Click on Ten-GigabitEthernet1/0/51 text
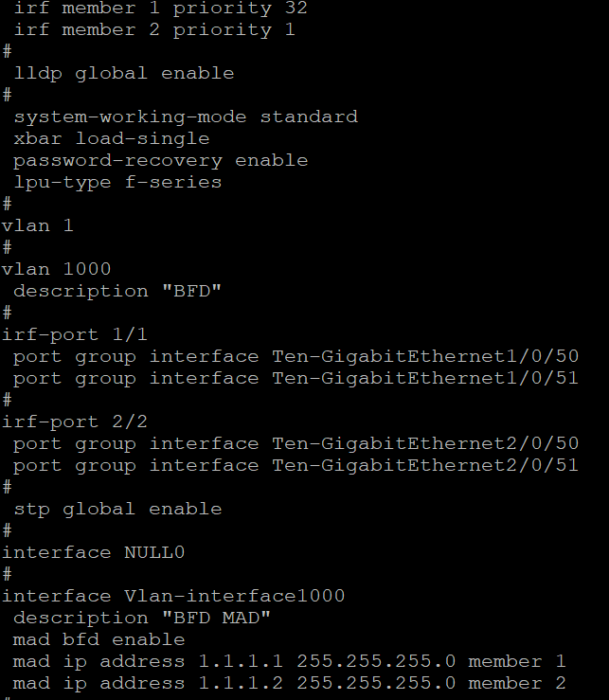The image size is (609, 700). tap(425, 378)
